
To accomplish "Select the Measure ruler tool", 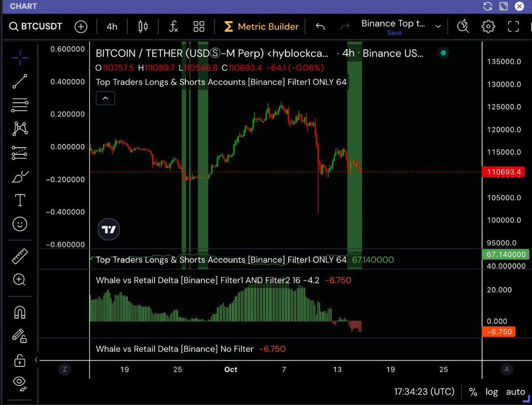I will (20, 256).
